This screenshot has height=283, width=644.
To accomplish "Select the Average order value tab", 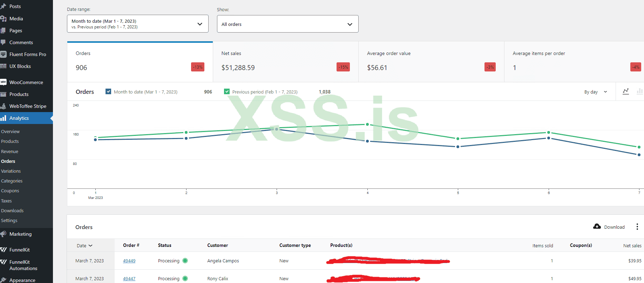I will click(x=431, y=62).
